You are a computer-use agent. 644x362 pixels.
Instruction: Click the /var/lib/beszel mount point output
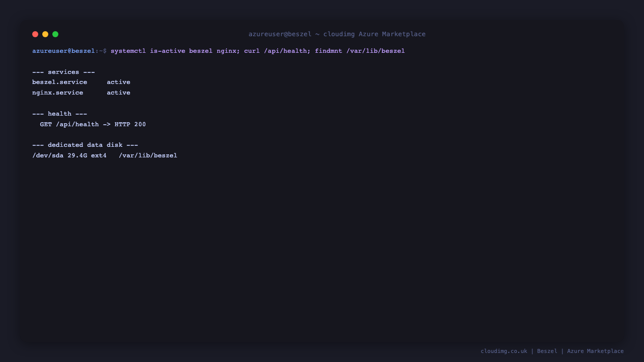point(148,155)
